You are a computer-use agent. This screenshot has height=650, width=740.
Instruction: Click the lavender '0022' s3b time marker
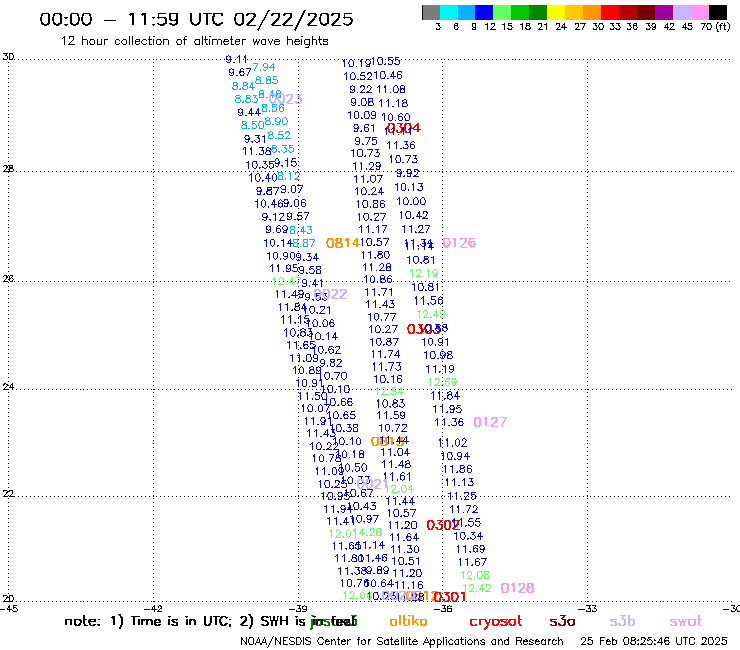330,294
